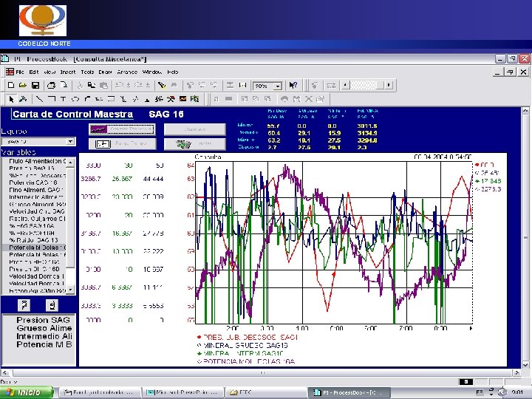Screen dimensions: 532x399
Task: Select the Ellipse drawing tool
Action: (75, 99)
